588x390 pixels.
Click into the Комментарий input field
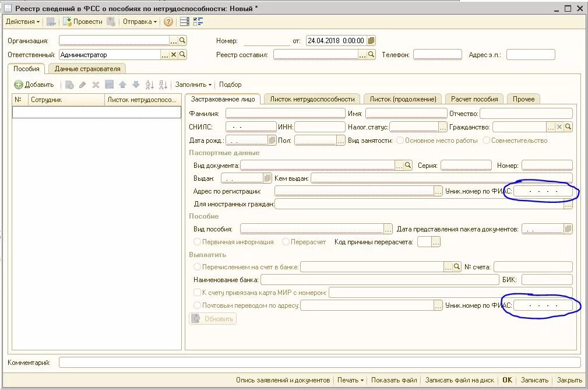[319, 363]
